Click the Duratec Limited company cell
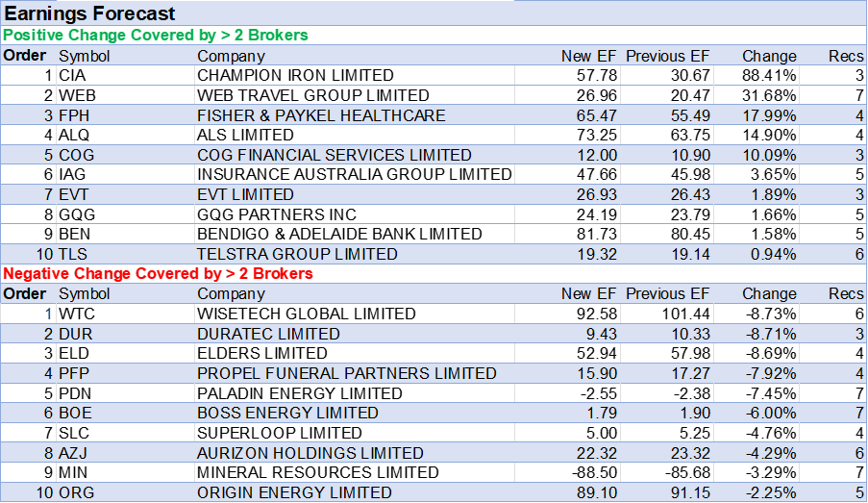 click(268, 334)
